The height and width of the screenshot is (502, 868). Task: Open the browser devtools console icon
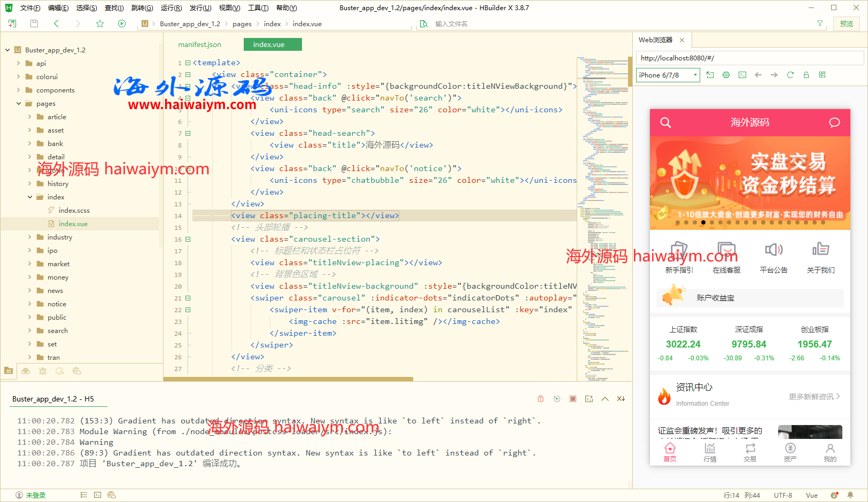click(742, 75)
